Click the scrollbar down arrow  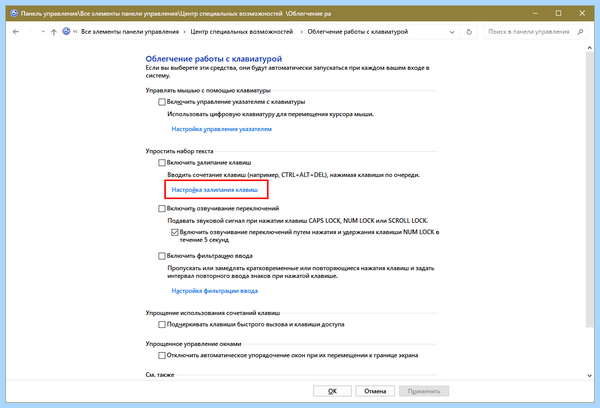(x=589, y=376)
